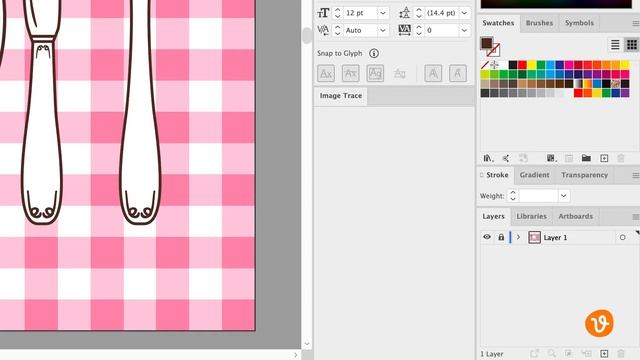Click font size stepper arrows
This screenshot has width=640, height=360.
tap(338, 13)
